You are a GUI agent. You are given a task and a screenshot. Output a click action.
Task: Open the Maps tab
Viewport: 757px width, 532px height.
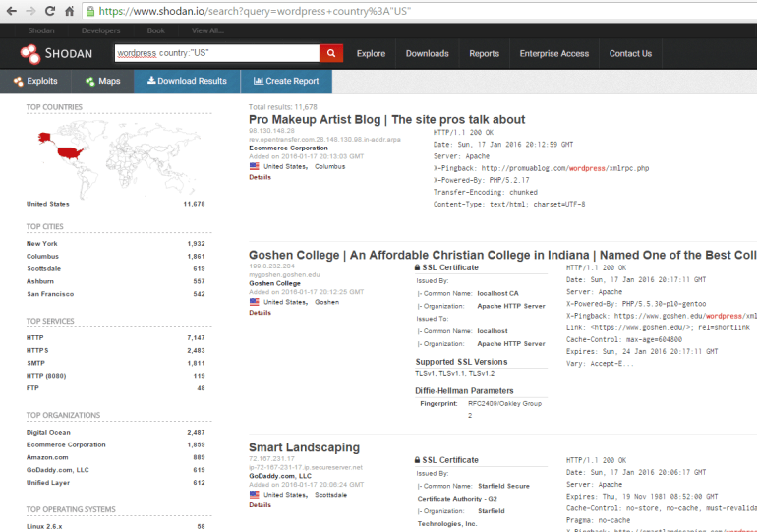[102, 81]
